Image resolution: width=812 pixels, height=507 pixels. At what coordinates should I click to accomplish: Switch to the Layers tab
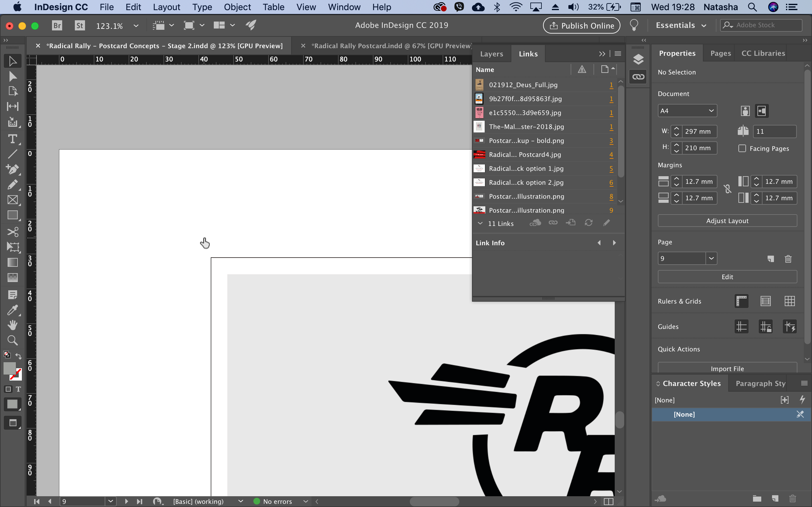[492, 54]
